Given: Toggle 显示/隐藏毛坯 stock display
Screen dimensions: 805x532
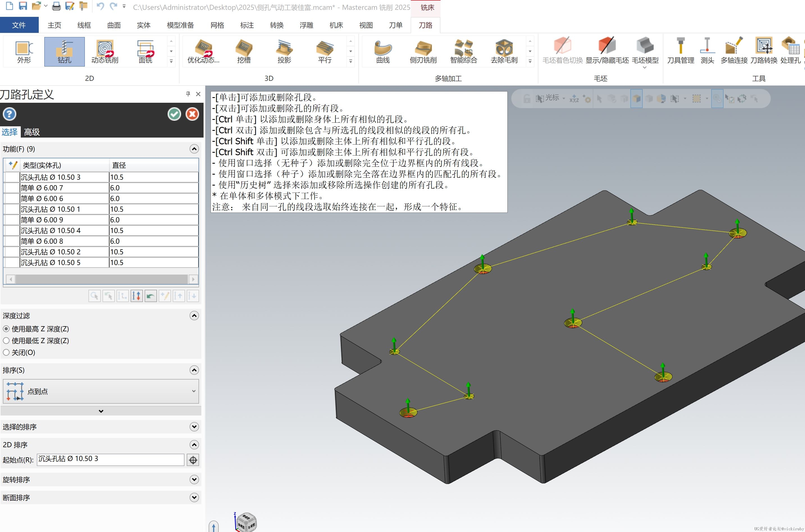Looking at the screenshot, I should click(607, 51).
